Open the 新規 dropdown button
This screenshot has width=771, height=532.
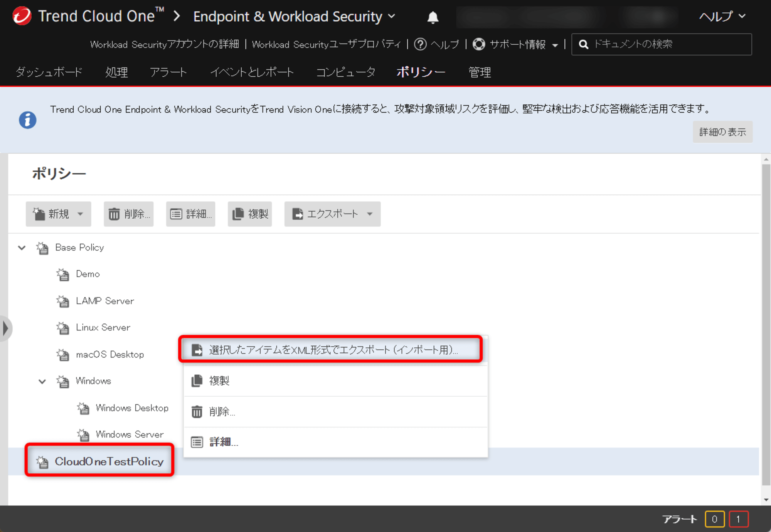point(59,214)
